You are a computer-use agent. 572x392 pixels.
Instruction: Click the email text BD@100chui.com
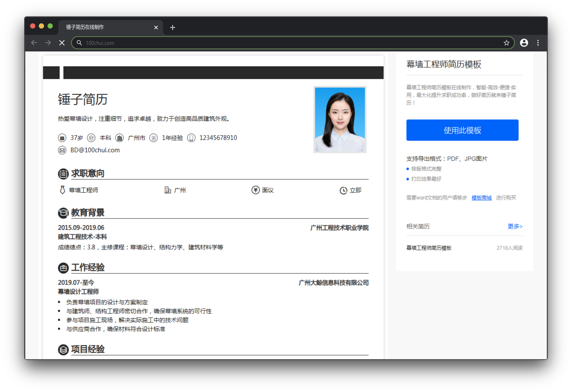coord(95,150)
